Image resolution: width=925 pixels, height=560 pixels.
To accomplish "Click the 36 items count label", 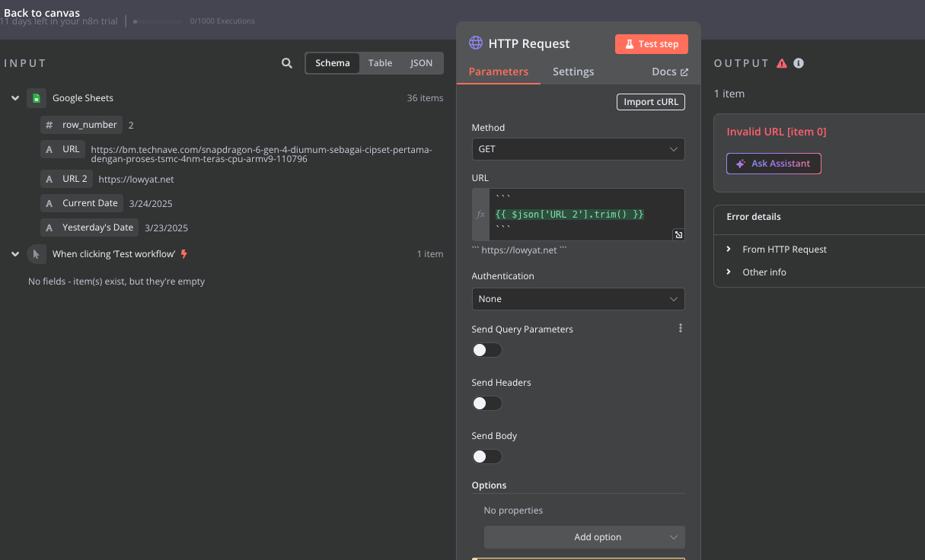I will click(425, 98).
